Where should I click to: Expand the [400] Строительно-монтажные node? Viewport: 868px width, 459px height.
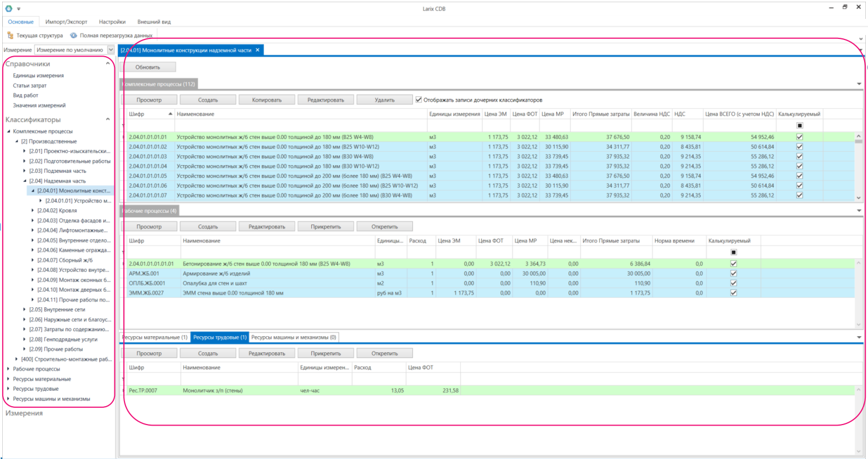17,359
